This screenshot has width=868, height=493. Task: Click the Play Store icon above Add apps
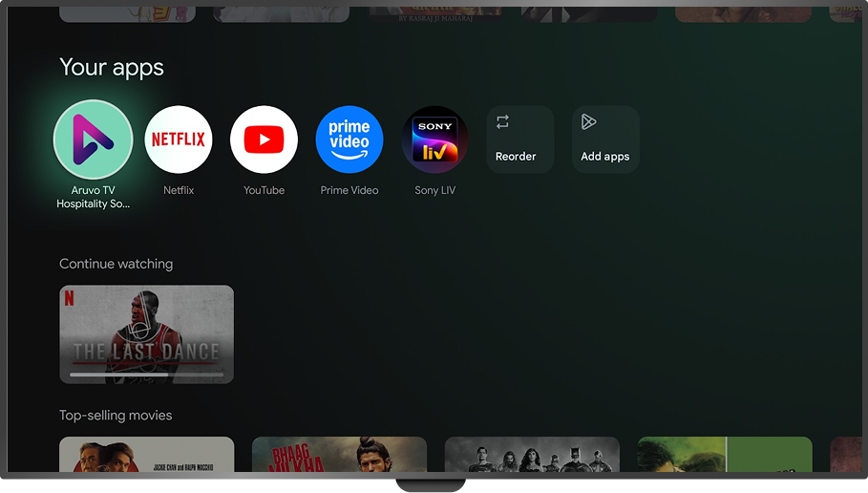tap(589, 121)
